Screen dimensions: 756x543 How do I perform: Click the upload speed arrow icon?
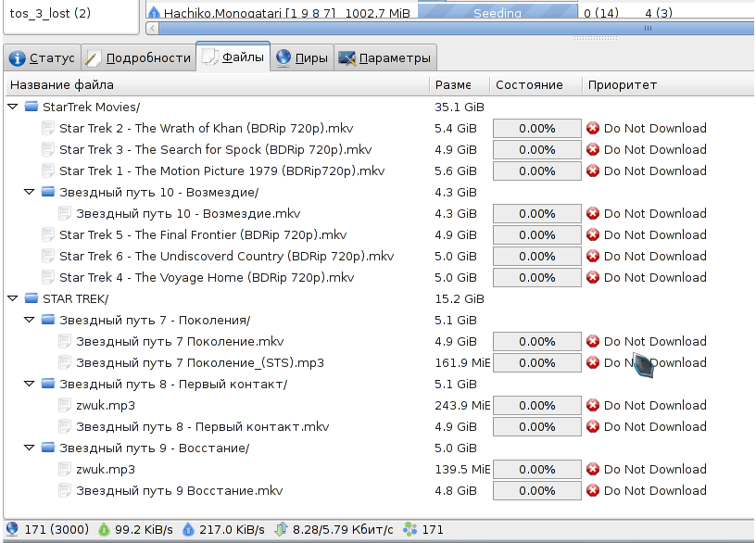click(188, 529)
